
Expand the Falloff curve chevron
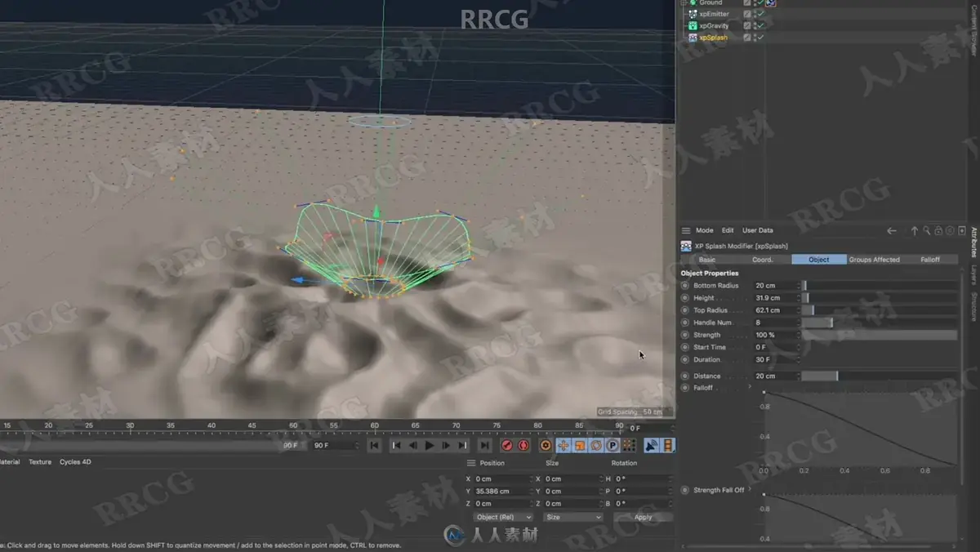point(751,387)
